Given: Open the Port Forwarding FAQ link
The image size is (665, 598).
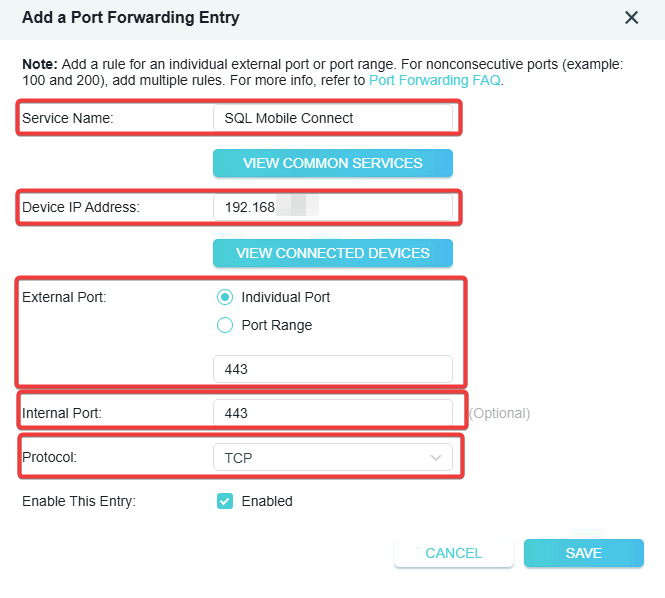Looking at the screenshot, I should click(435, 80).
